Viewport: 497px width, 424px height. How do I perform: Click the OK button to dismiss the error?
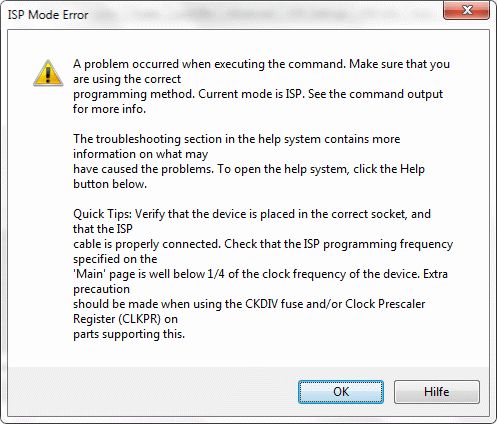[341, 392]
